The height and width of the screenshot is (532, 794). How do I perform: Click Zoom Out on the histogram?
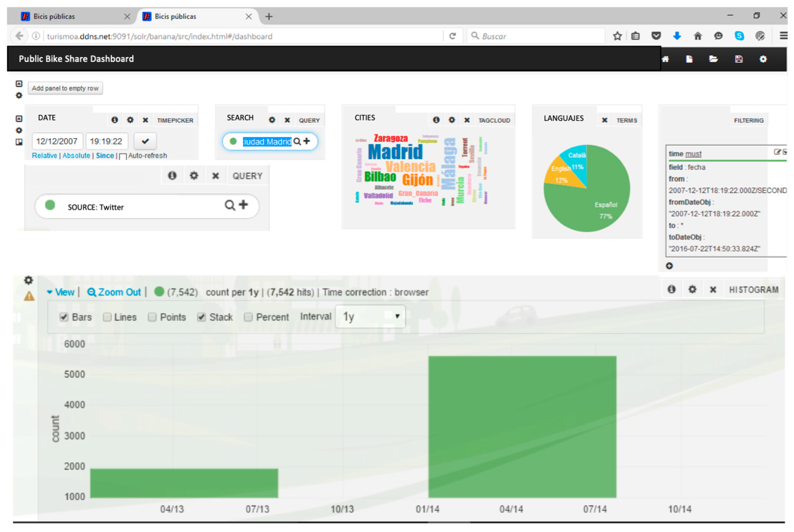pos(114,292)
